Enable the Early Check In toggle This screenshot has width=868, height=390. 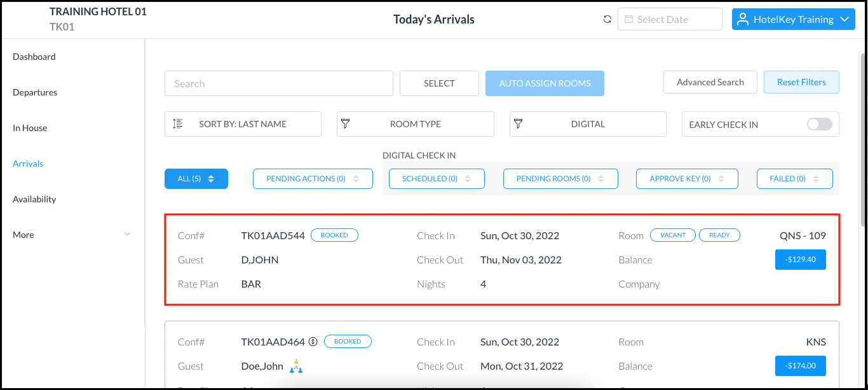(x=819, y=124)
